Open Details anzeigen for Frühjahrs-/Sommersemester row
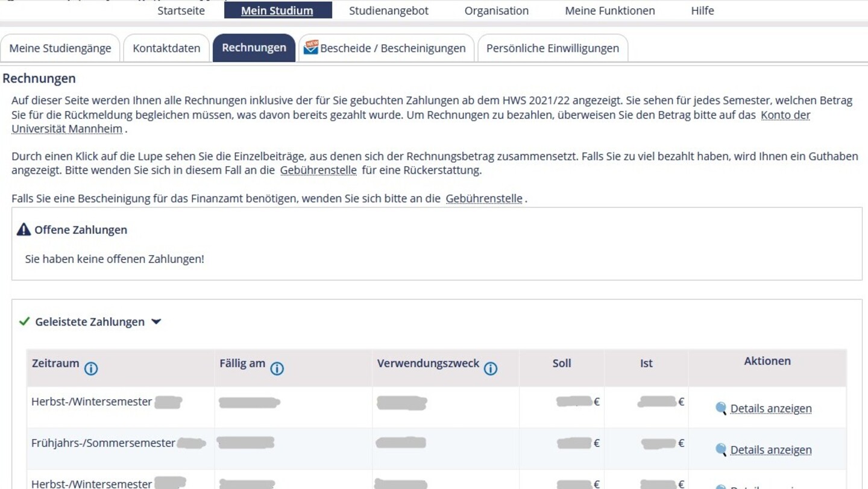 pos(771,450)
